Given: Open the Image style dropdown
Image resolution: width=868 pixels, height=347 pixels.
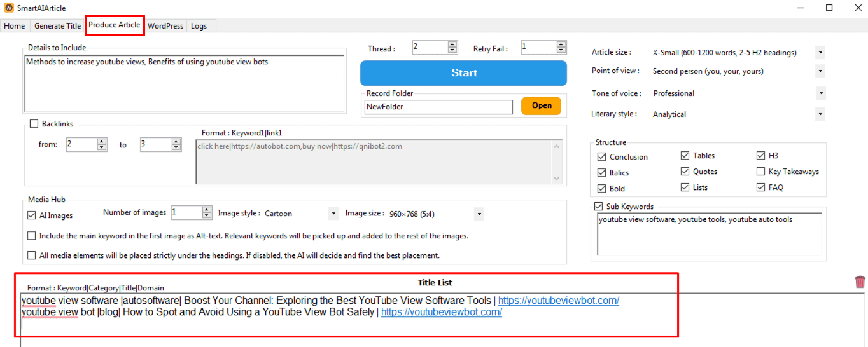Looking at the screenshot, I should click(x=333, y=214).
